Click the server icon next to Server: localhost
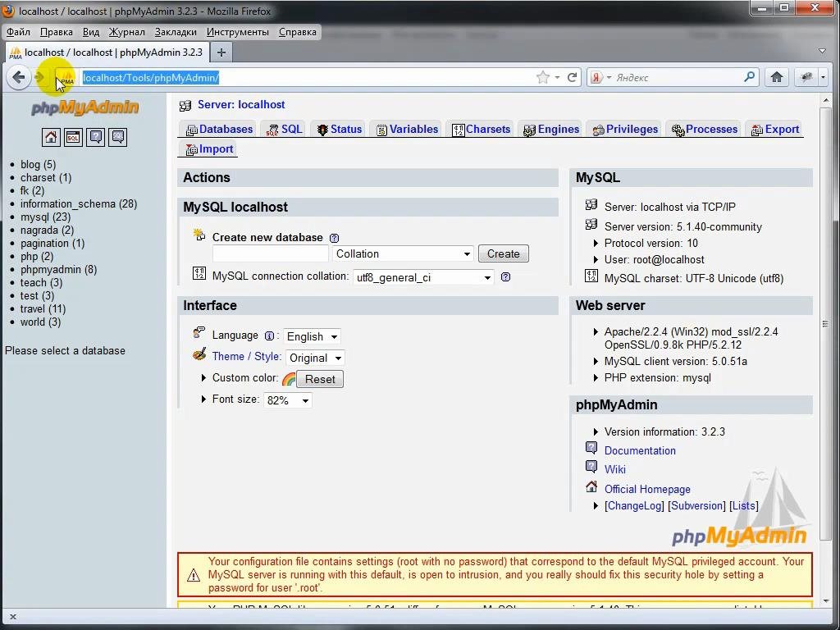This screenshot has height=630, width=840. click(185, 106)
